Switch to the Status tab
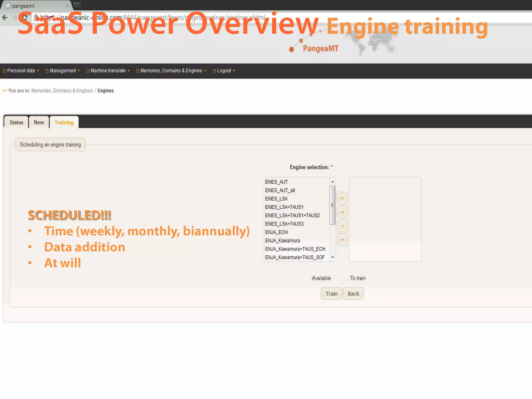 pyautogui.click(x=16, y=122)
